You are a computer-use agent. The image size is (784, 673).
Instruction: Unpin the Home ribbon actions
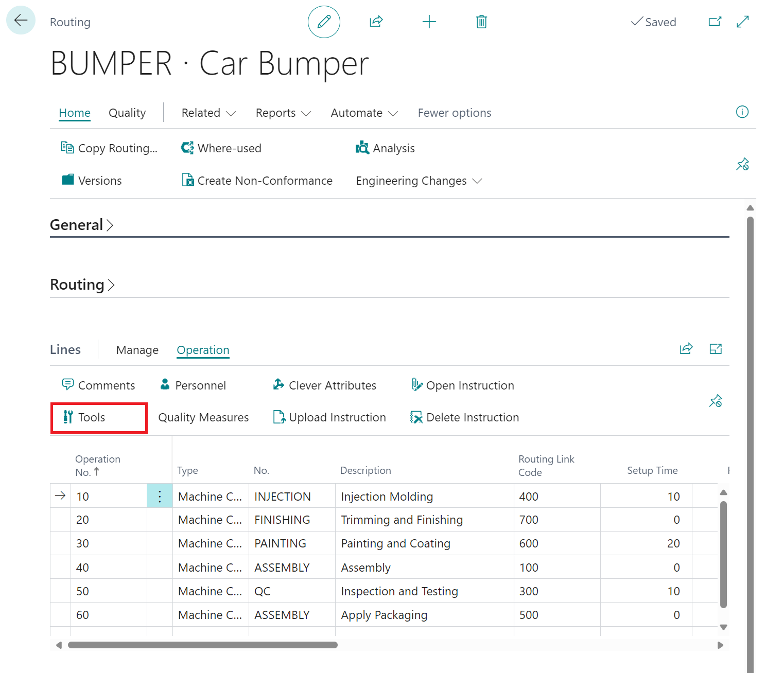[x=742, y=164]
